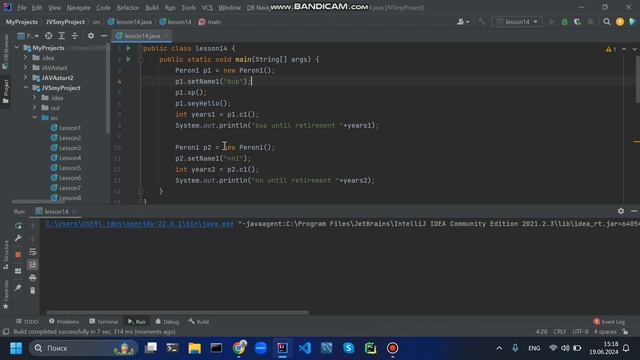Expand the JAVAstart2 folder

[26, 78]
